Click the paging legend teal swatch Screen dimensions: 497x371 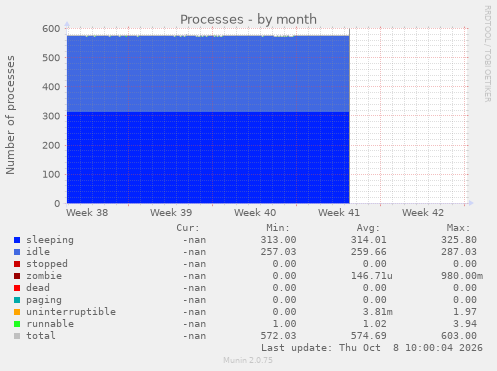tap(17, 300)
